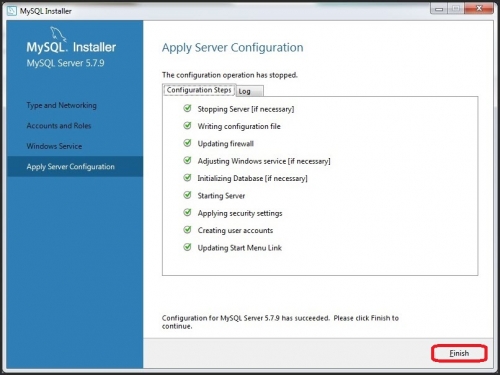Click the MySQL dolphin logo
The width and height of the screenshot is (500, 375).
[x=58, y=34]
